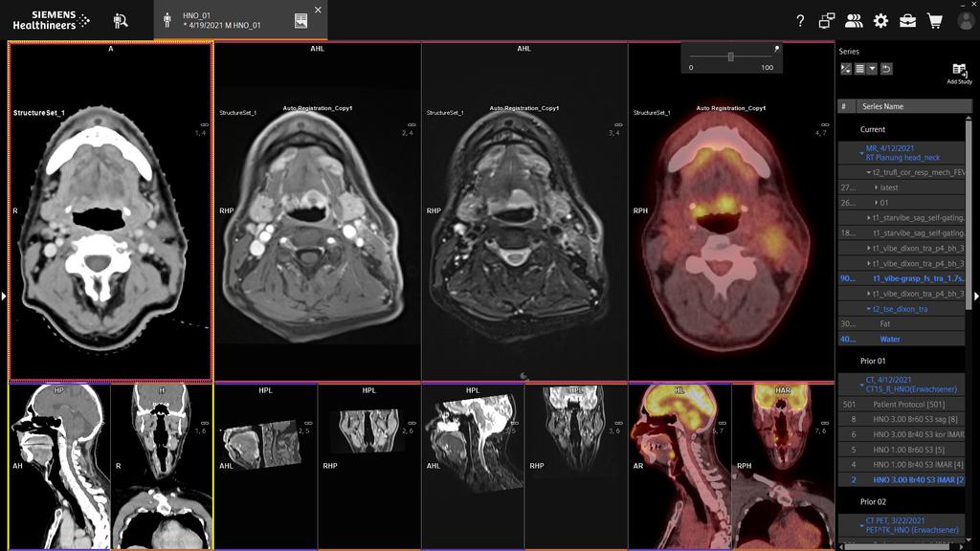Collapse the MR 4/12/2021 study node
This screenshot has height=551, width=980.
(861, 153)
